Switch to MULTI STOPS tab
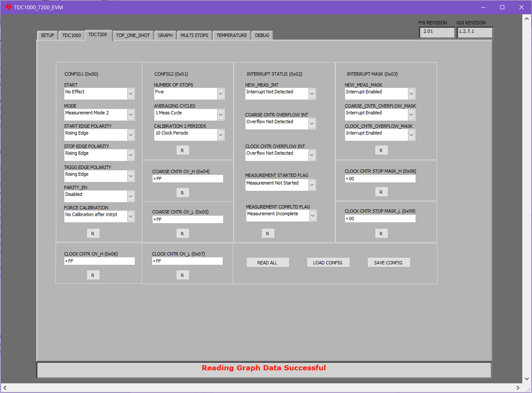Screen dimensions: 532x393 click(195, 35)
